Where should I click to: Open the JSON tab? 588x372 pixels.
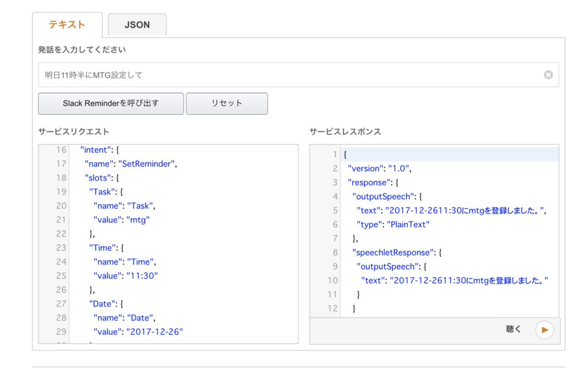point(137,25)
